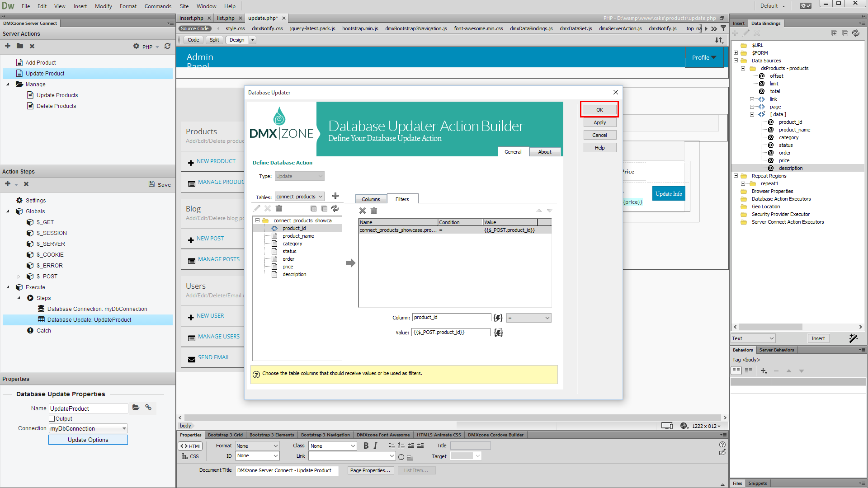Click the Update Options button
Screen dimensions: 868x488
pos(88,440)
